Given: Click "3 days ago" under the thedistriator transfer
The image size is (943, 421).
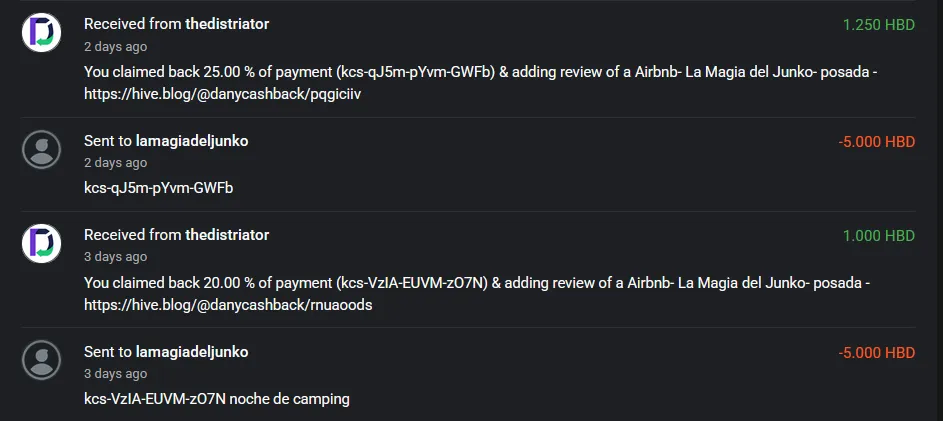Looking at the screenshot, I should (115, 257).
